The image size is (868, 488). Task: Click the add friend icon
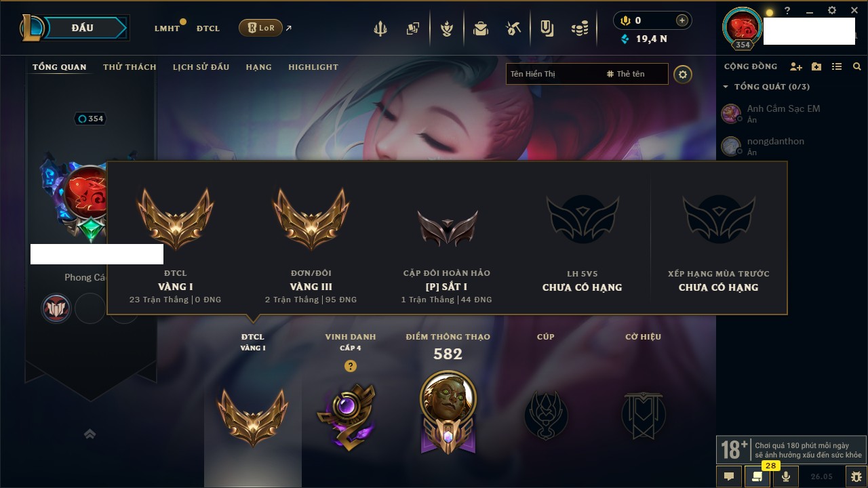pos(796,66)
